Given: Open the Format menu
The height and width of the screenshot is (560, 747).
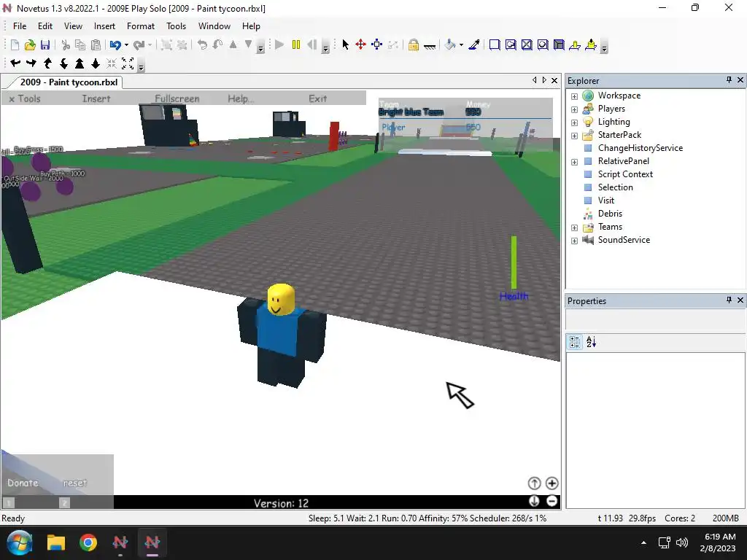Looking at the screenshot, I should (141, 26).
